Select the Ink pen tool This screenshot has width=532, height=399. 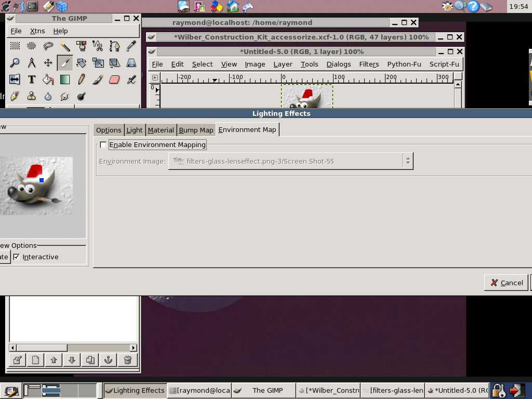coord(15,96)
